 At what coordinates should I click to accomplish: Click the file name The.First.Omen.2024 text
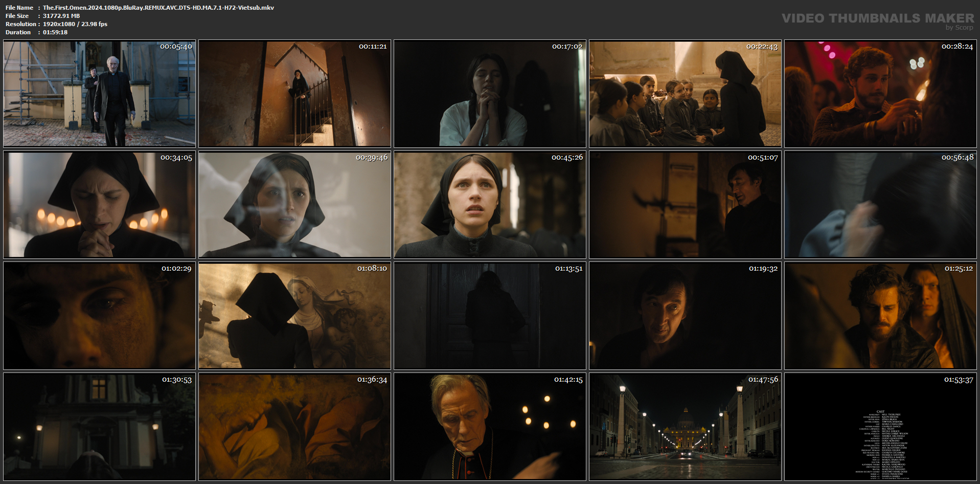tap(158, 8)
